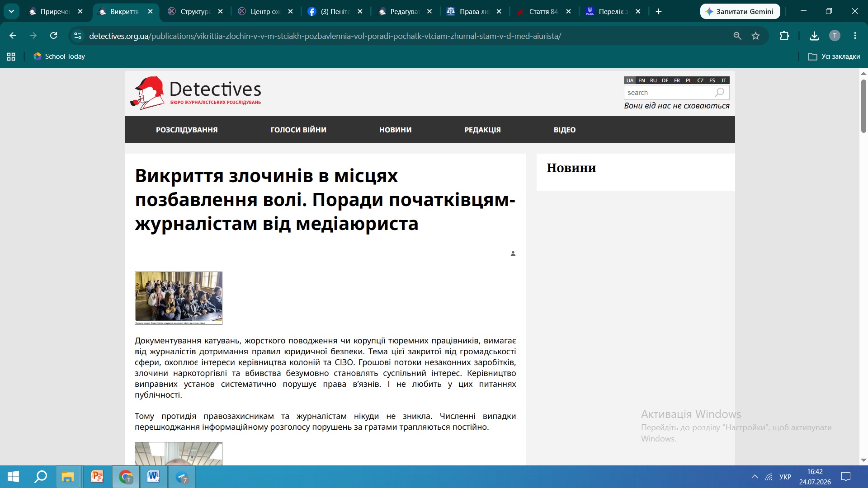Switch to the Перелік tab

tap(613, 11)
